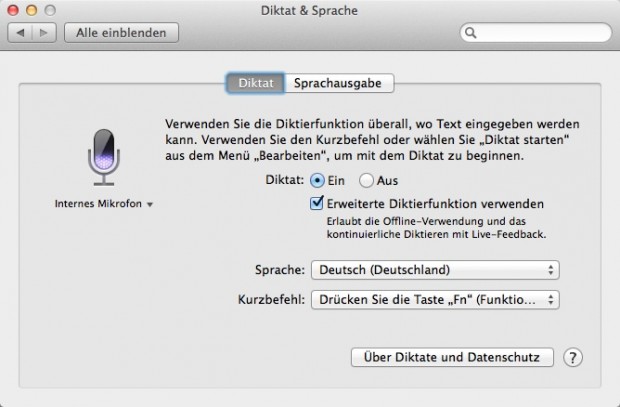Select the Ein radio button for Diktat
This screenshot has height=407, width=620.
point(318,181)
